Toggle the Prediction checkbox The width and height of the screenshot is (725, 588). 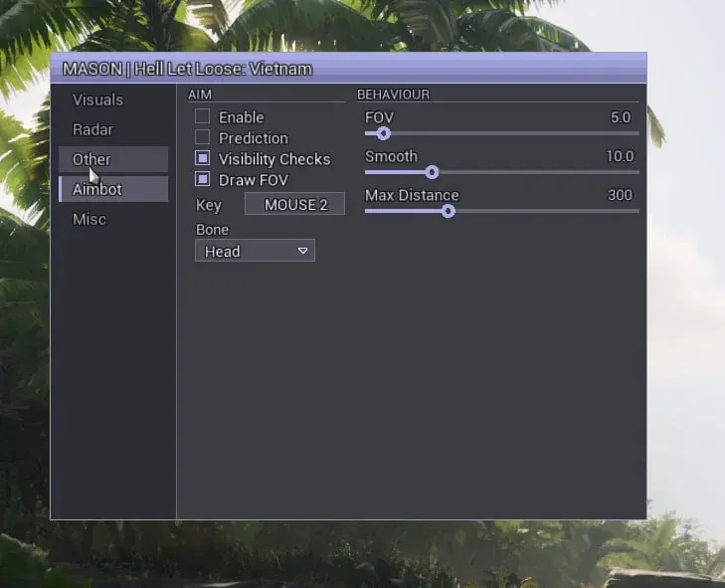pyautogui.click(x=202, y=137)
